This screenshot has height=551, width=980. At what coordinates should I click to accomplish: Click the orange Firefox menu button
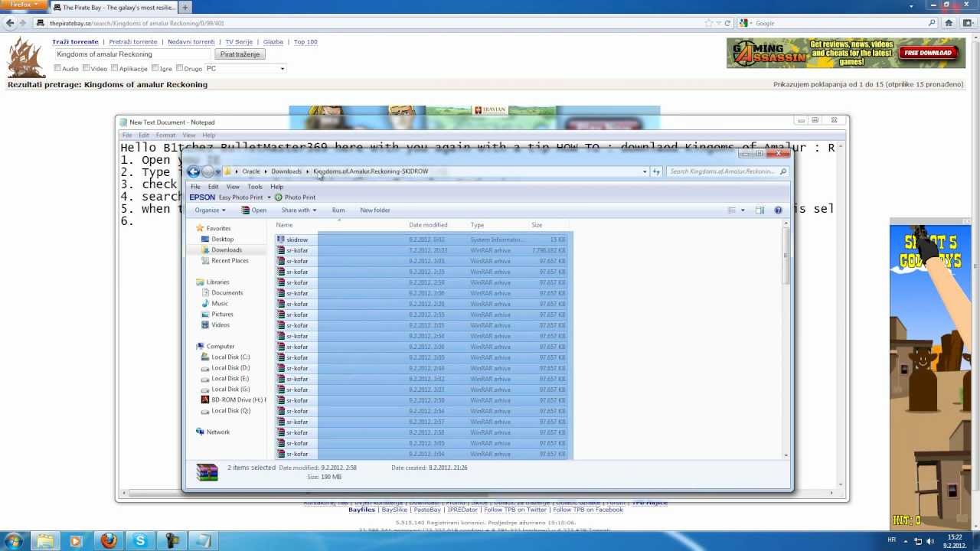coord(23,5)
